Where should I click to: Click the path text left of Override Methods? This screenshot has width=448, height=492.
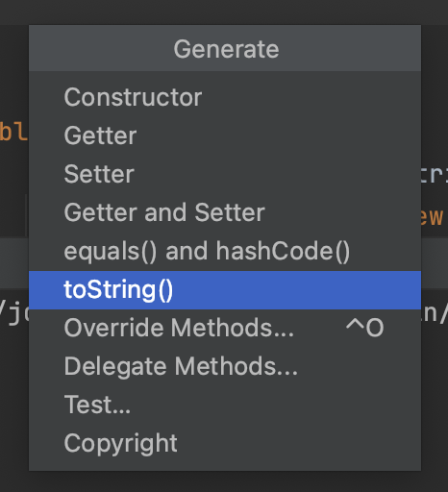click(14, 314)
